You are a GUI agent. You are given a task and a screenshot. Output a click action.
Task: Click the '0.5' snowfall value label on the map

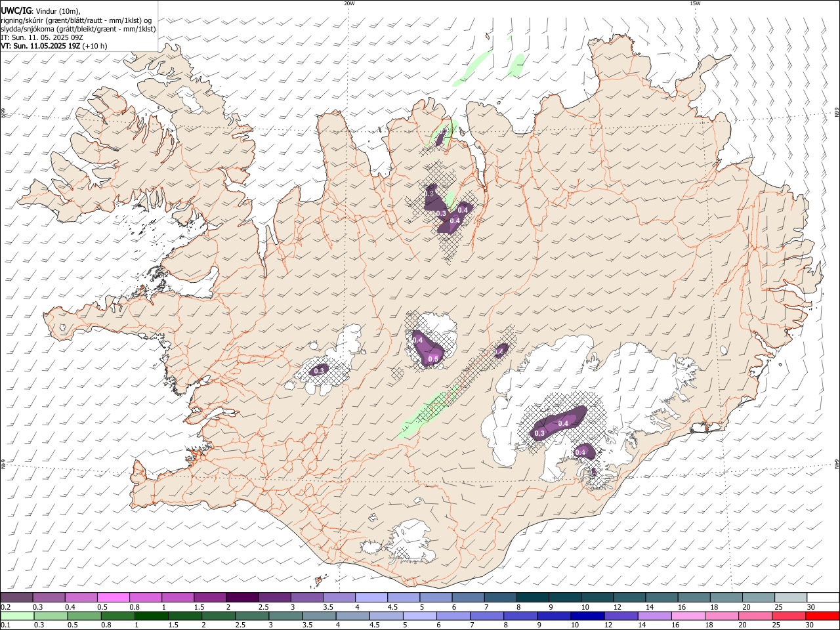pos(433,359)
